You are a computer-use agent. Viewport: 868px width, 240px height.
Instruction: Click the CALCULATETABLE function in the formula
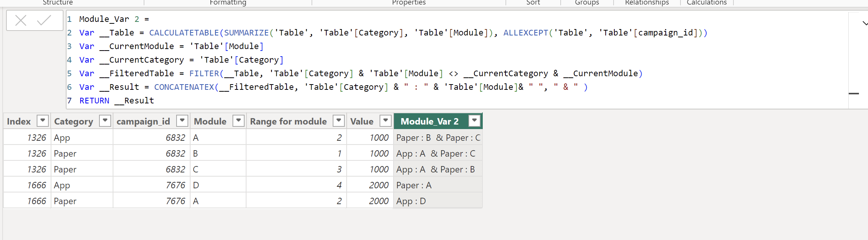[x=184, y=33]
